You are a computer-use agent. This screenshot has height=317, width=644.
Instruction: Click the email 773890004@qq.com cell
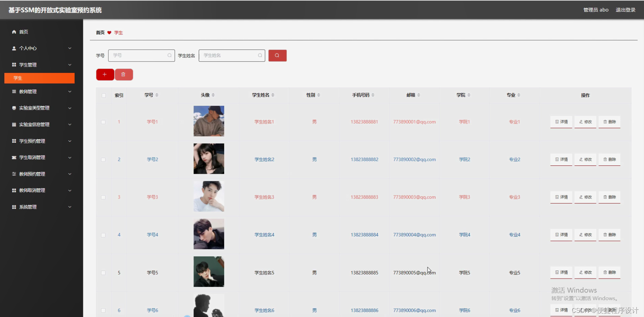pos(415,235)
